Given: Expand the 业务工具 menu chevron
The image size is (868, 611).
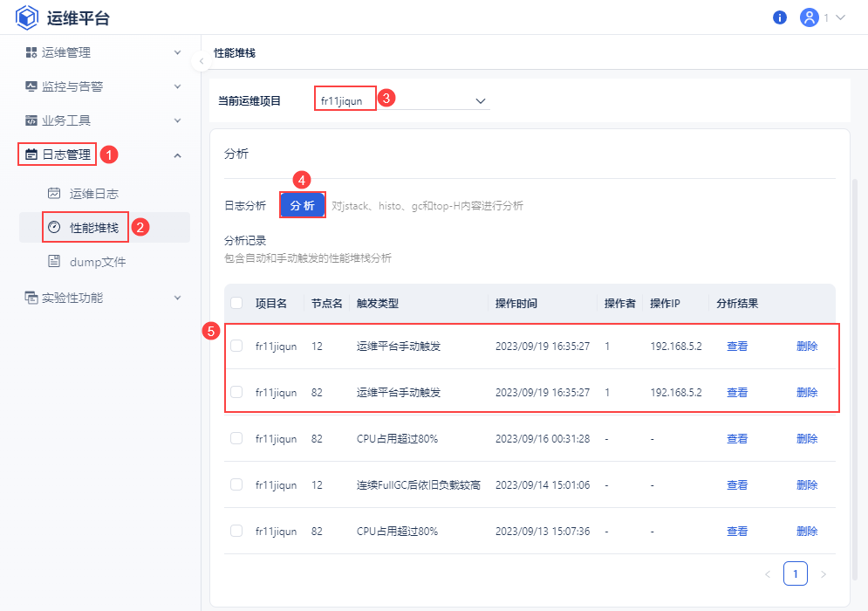Looking at the screenshot, I should click(178, 120).
